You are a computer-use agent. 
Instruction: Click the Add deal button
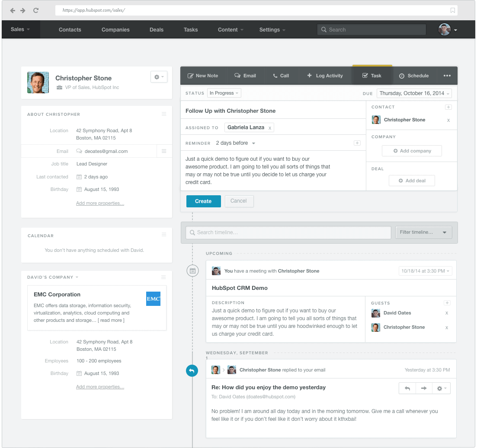tap(412, 181)
